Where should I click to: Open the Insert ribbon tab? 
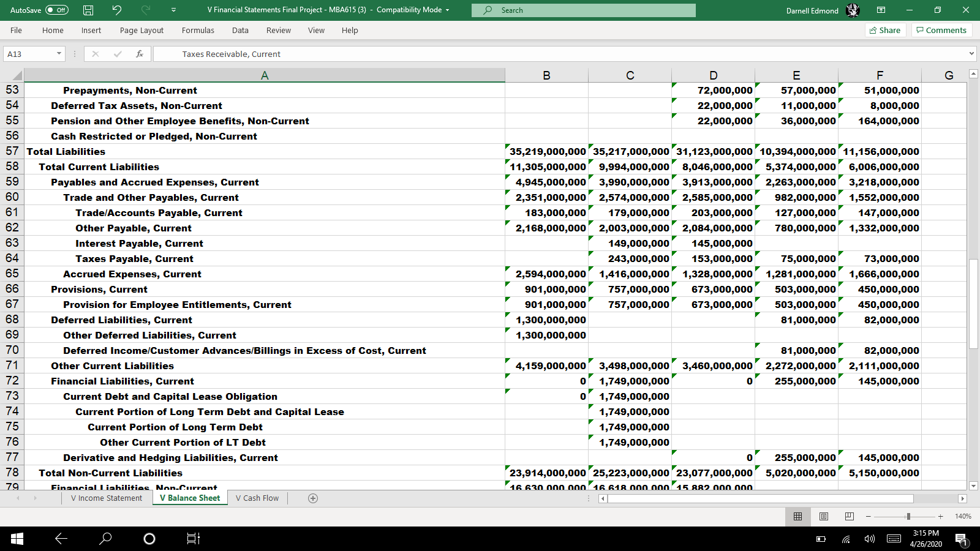pos(91,30)
